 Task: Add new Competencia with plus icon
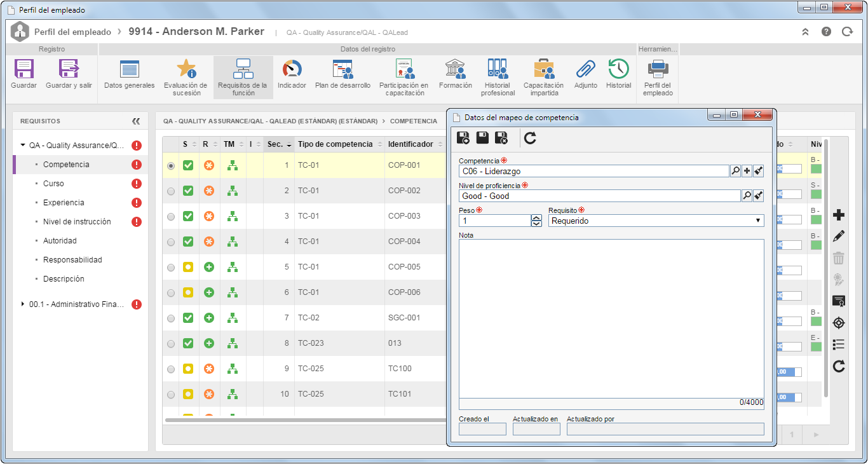pyautogui.click(x=747, y=170)
